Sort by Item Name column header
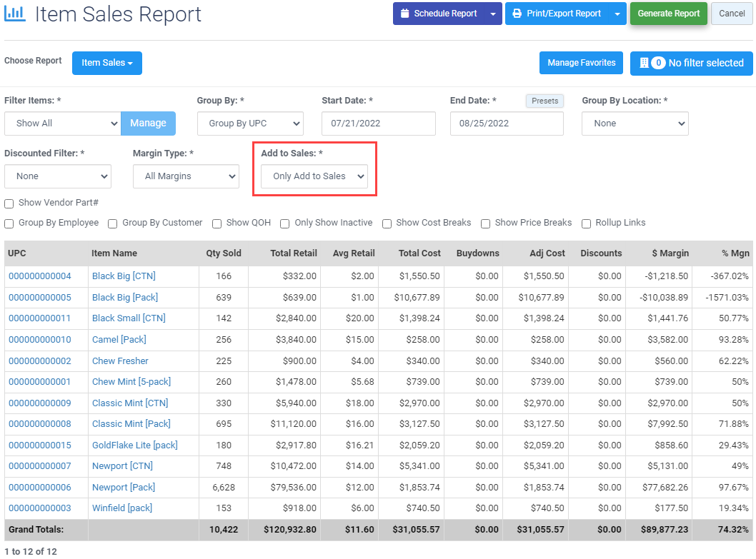This screenshot has width=756, height=559. tap(114, 253)
